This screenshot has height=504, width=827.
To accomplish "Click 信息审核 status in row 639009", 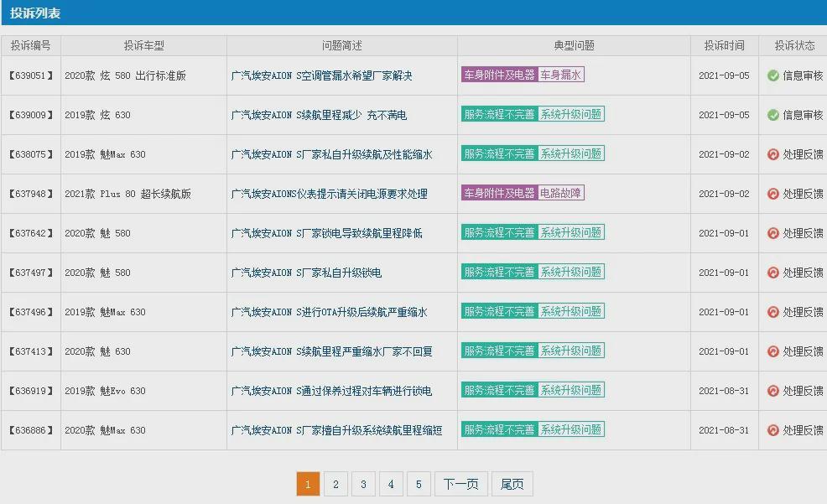I will pyautogui.click(x=803, y=115).
